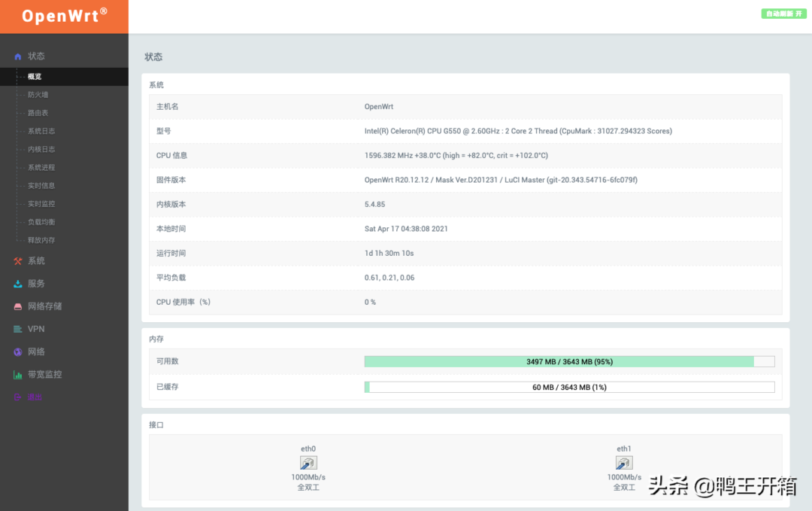Click the uptime value 1d 1h 30m
This screenshot has height=511, width=812.
tap(389, 253)
